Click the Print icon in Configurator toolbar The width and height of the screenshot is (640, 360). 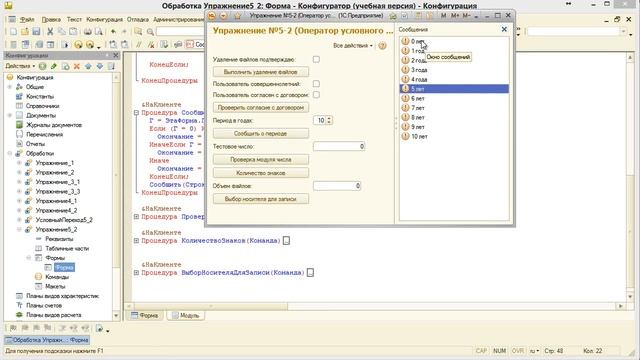coord(87,31)
